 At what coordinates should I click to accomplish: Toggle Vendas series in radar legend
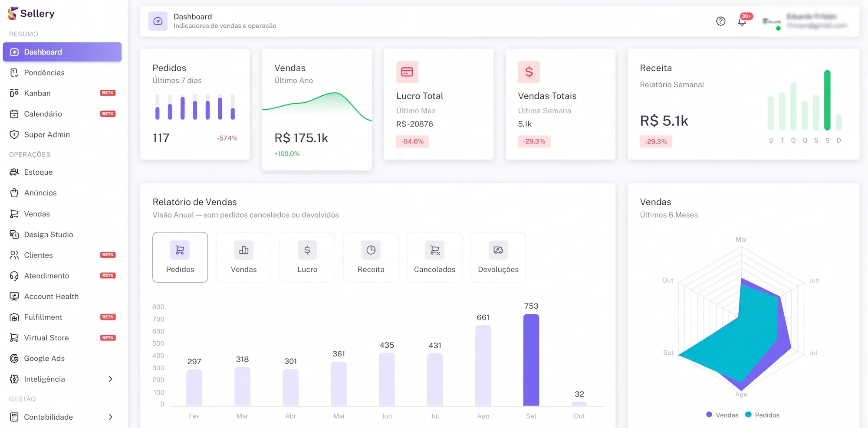(x=722, y=415)
